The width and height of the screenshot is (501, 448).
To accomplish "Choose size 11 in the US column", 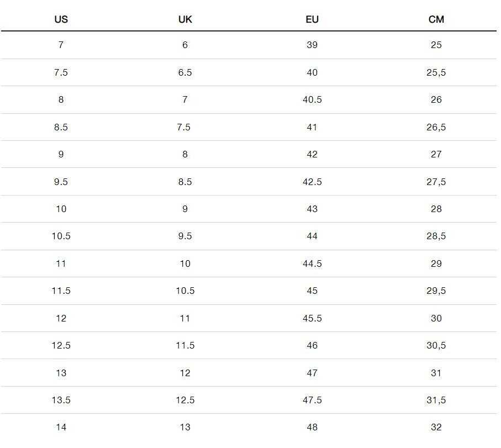I will pyautogui.click(x=61, y=263).
